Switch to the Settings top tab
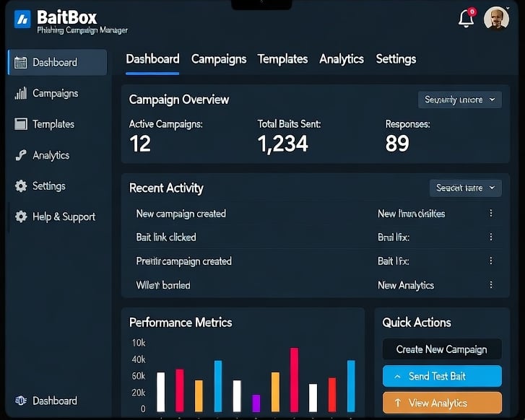Viewport: 525px width, 420px height. 396,59
